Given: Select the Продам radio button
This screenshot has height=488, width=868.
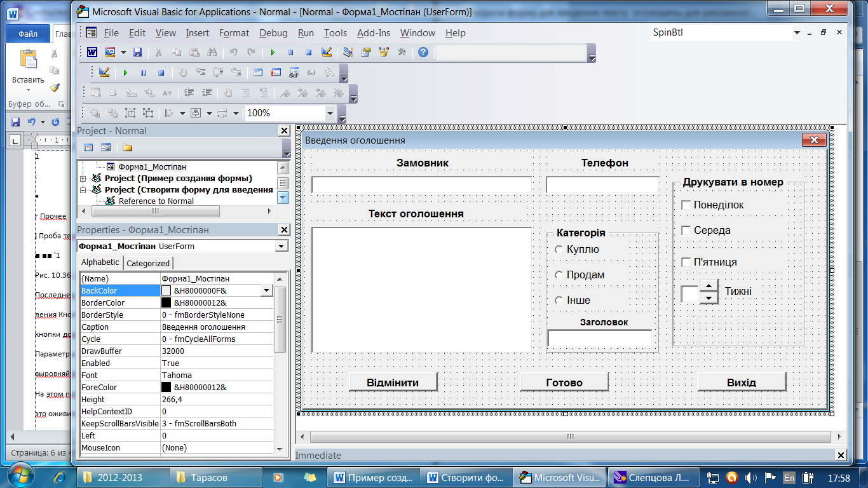Looking at the screenshot, I should [559, 274].
